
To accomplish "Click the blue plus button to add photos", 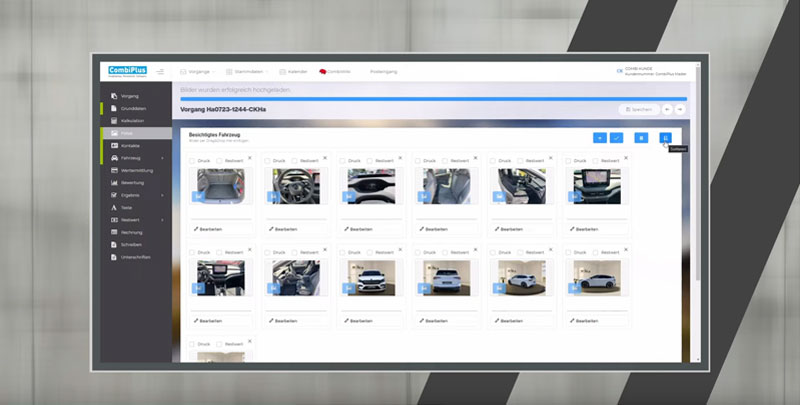I will (x=599, y=138).
